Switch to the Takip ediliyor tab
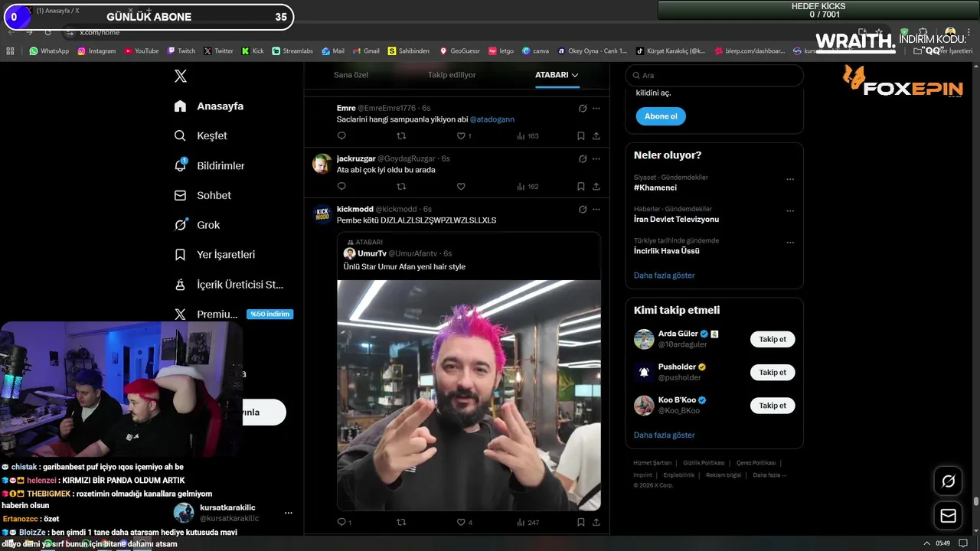980x551 pixels. click(x=452, y=75)
